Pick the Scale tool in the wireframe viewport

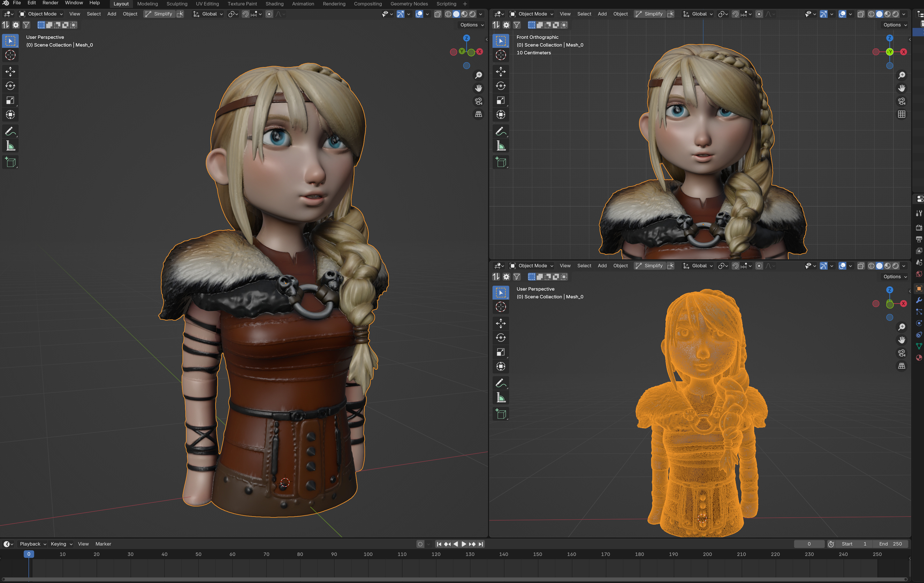pyautogui.click(x=501, y=352)
